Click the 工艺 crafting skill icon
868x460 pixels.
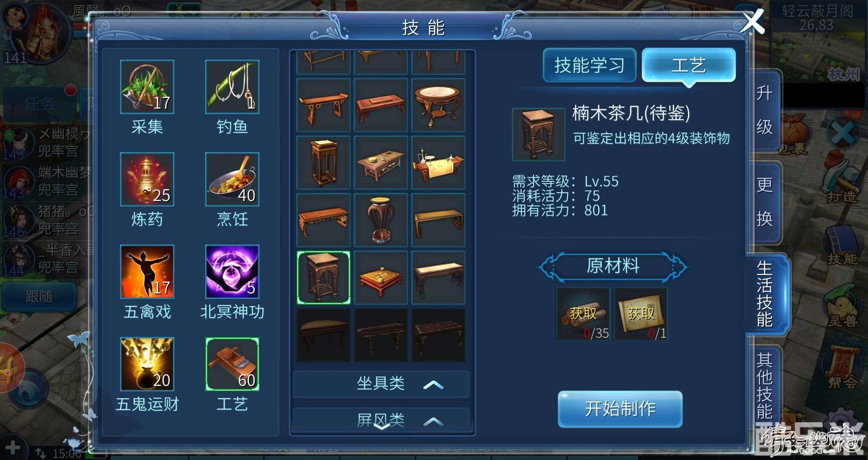[x=232, y=364]
